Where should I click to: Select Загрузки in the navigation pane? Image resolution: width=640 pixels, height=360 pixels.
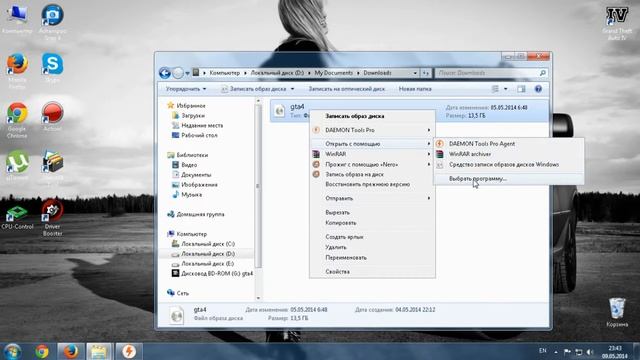[x=193, y=116]
